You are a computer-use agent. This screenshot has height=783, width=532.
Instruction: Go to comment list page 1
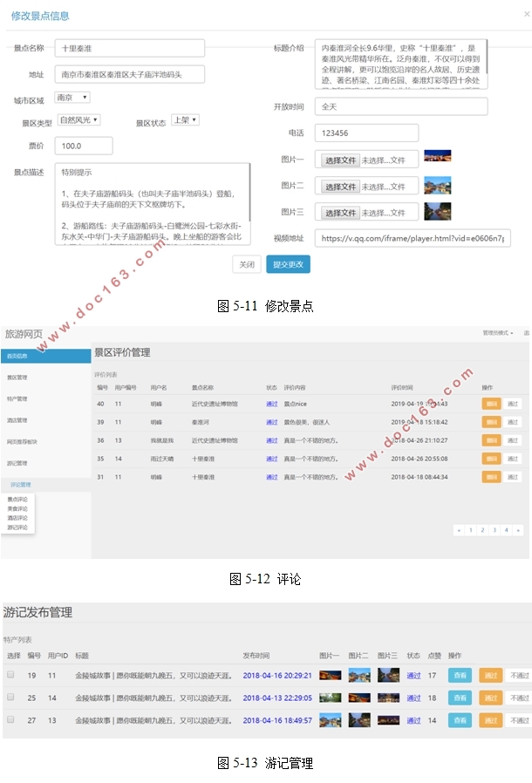(x=471, y=530)
